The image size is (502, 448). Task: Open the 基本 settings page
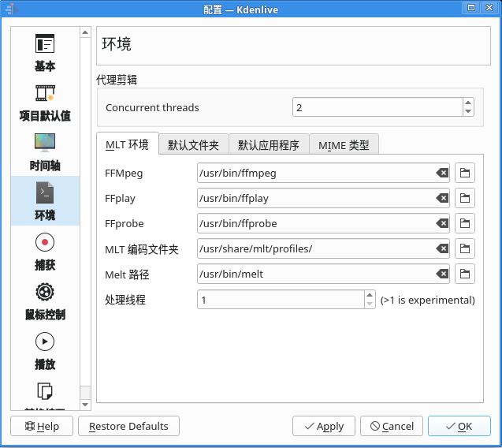tap(45, 53)
